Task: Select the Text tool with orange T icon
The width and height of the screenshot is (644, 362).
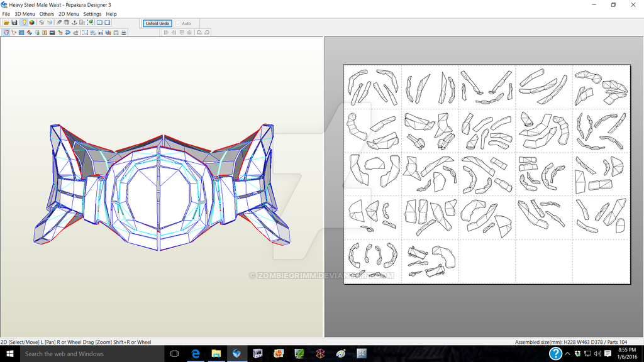Action: pyautogui.click(x=45, y=33)
